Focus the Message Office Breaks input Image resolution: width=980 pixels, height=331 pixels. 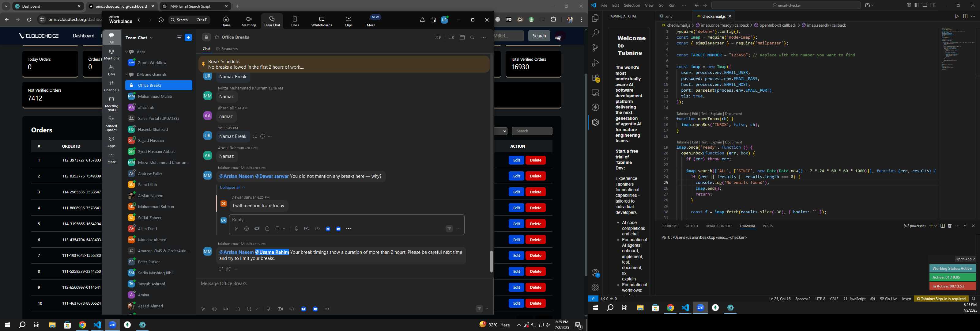[x=344, y=283]
